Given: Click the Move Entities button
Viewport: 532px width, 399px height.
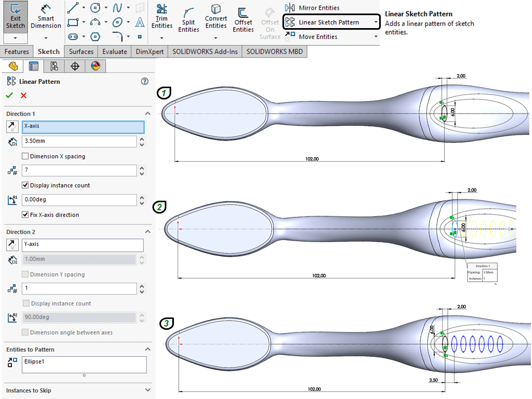Looking at the screenshot, I should pos(318,37).
